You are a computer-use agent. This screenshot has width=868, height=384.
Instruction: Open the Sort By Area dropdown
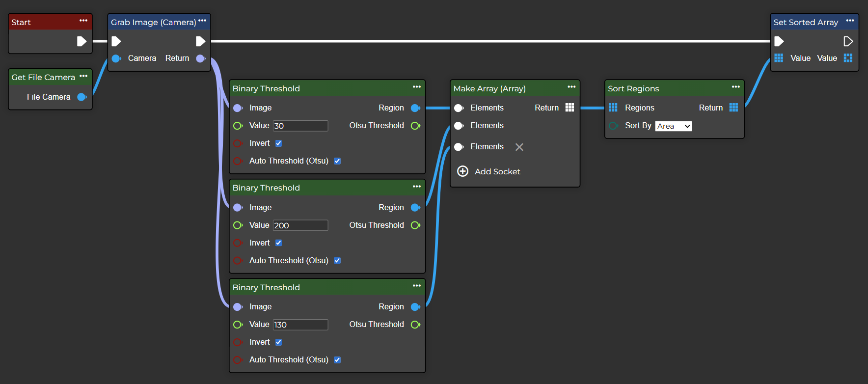pos(673,126)
